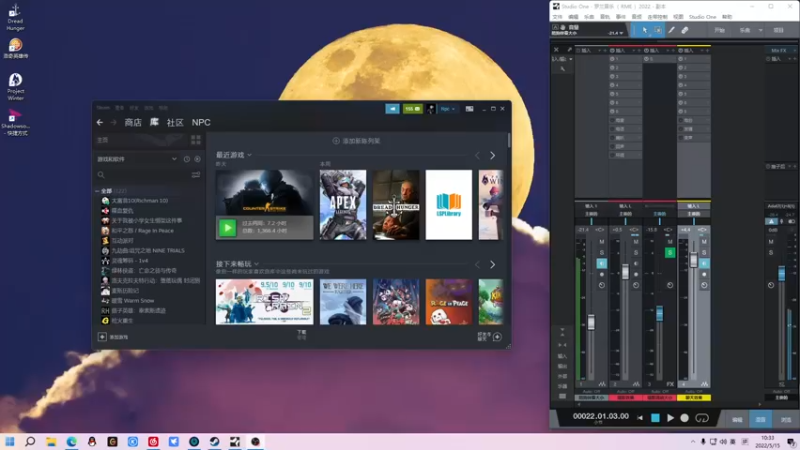
Task: Open Steam 下载 downloads at the bottom
Action: pos(302,334)
